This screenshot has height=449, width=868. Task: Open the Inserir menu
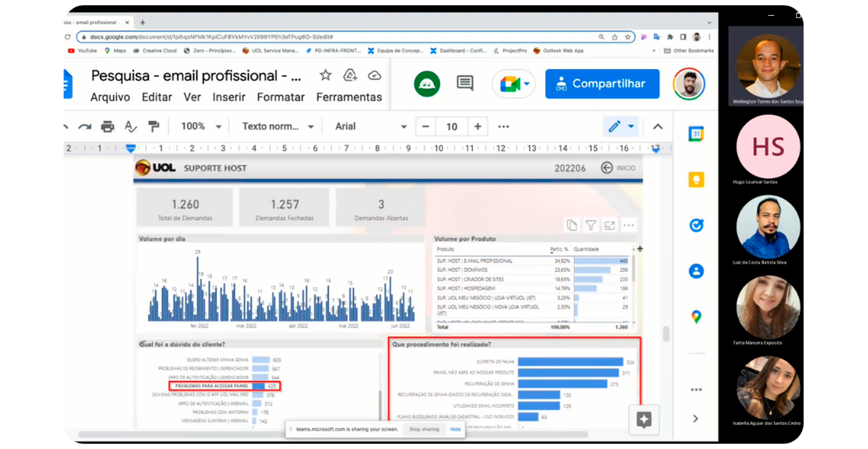tap(229, 97)
